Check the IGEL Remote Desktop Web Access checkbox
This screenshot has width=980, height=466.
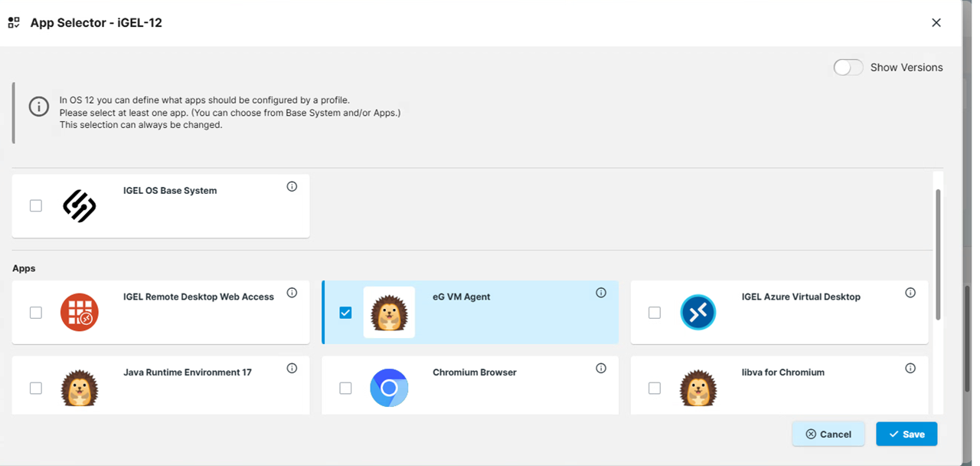coord(36,312)
